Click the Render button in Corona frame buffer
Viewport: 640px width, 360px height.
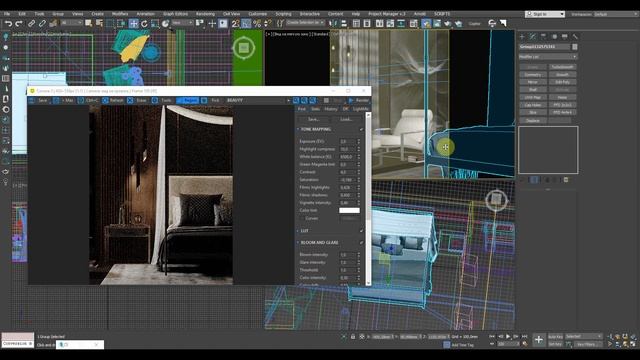pos(359,100)
